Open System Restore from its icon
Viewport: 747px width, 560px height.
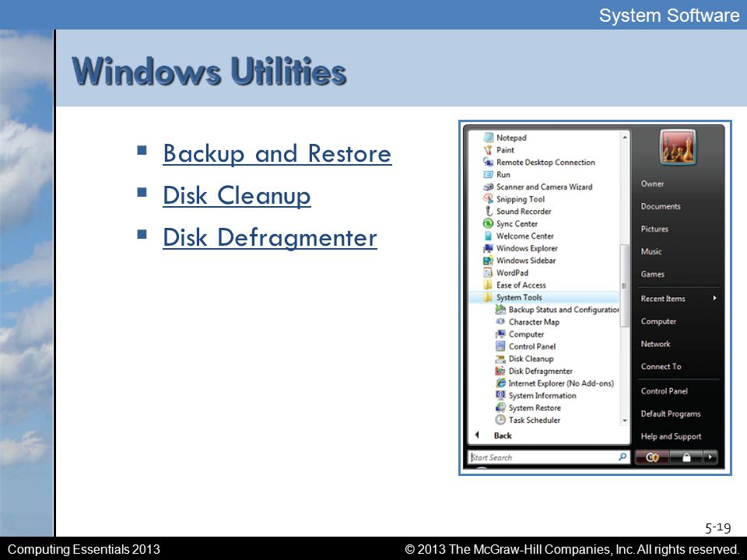(x=500, y=408)
